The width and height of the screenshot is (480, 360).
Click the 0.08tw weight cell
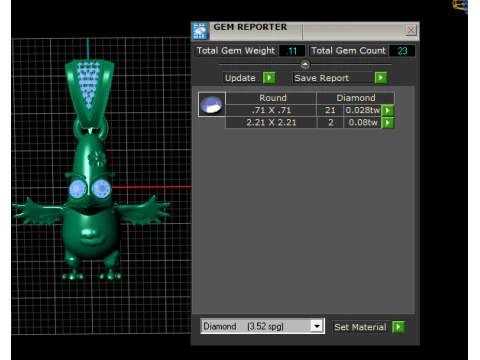362,123
